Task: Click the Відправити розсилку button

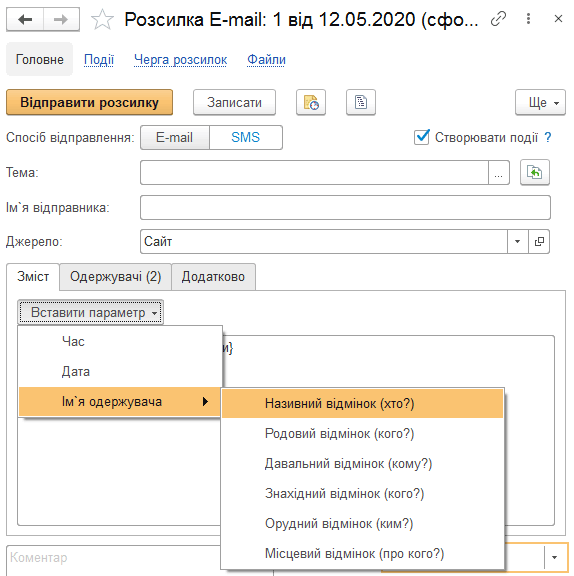Action: point(89,102)
